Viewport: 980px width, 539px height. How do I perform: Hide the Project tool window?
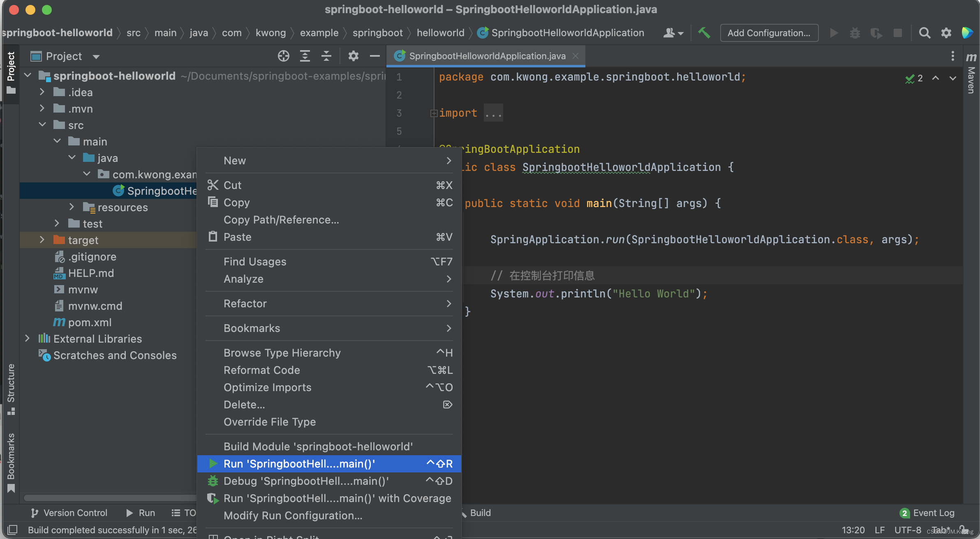pos(374,56)
